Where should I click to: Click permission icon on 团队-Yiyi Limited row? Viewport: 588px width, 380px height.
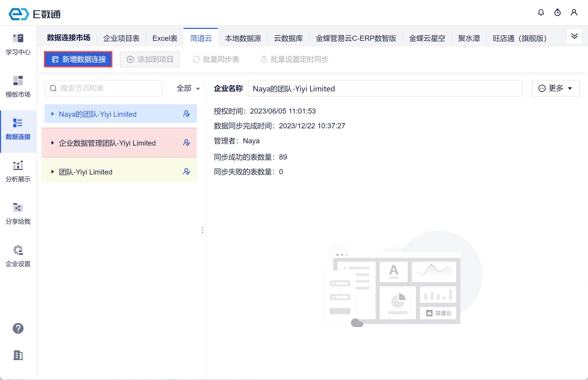(187, 172)
